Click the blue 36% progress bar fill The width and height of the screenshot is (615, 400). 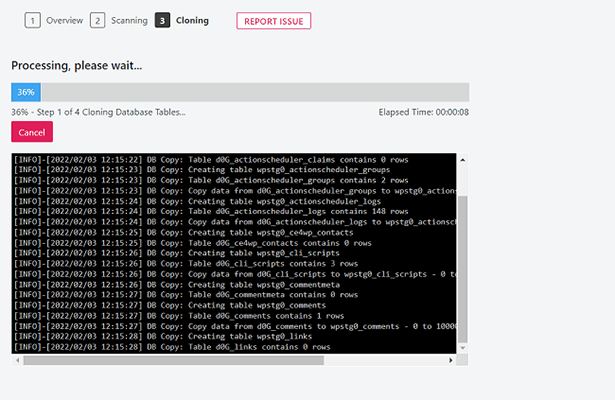coord(26,92)
